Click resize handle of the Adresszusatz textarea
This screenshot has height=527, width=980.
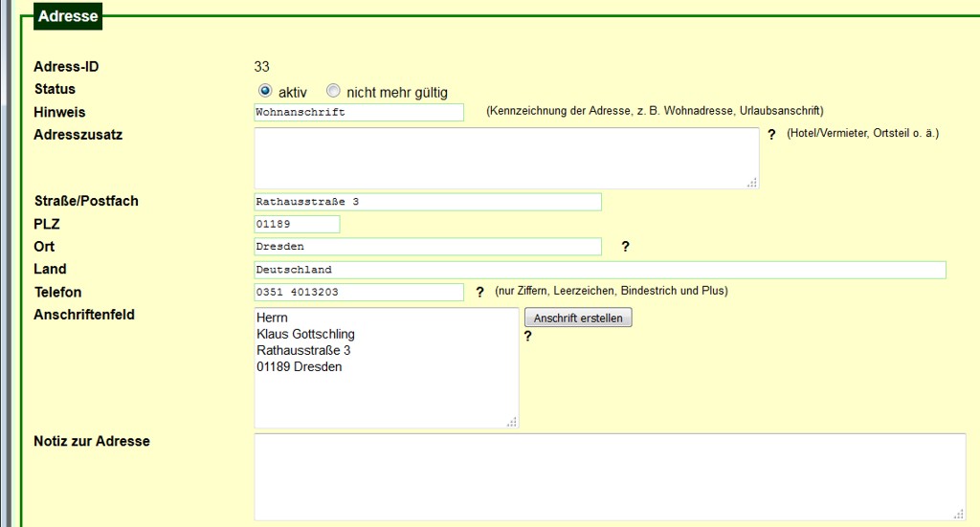coord(752,182)
